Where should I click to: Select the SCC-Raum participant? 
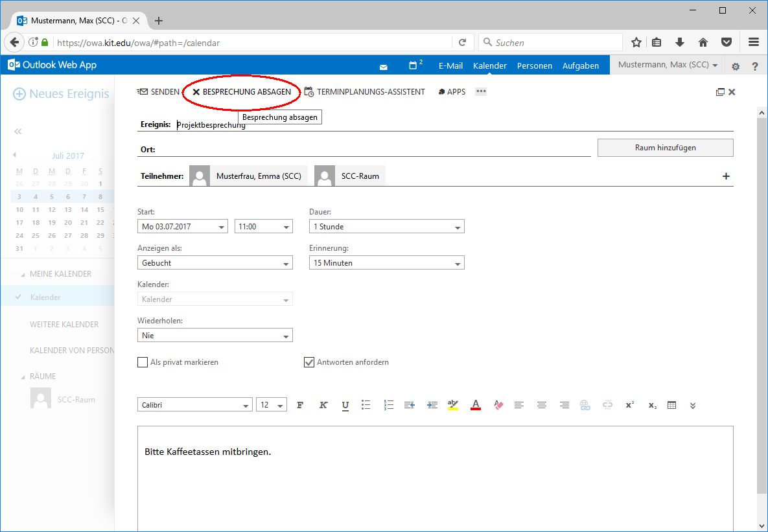pyautogui.click(x=350, y=176)
